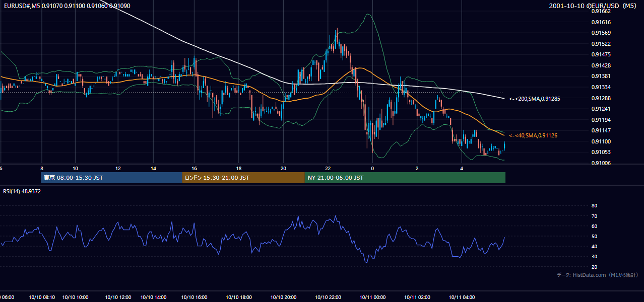Image resolution: width=644 pixels, height=302 pixels.
Task: Click price axis value 0.91428
Action: click(601, 65)
